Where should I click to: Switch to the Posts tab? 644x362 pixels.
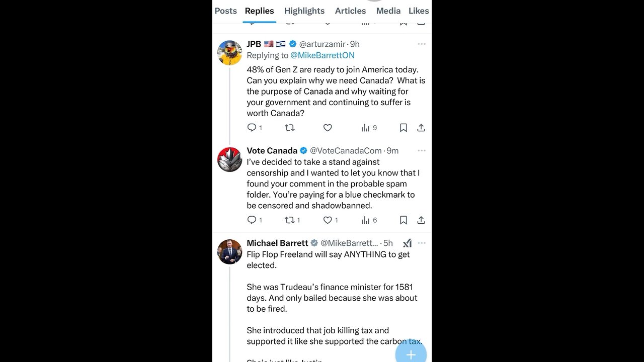tap(225, 11)
